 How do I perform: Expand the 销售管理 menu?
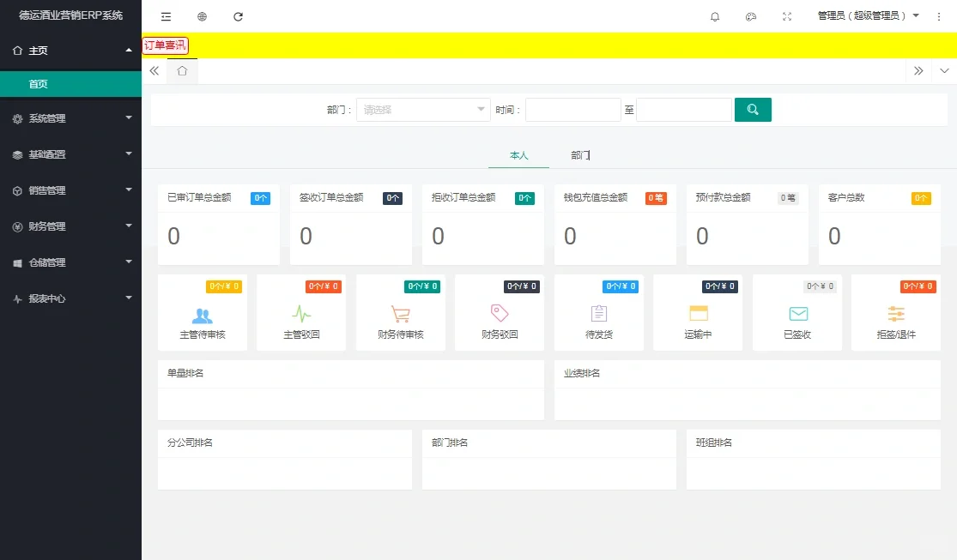[70, 190]
